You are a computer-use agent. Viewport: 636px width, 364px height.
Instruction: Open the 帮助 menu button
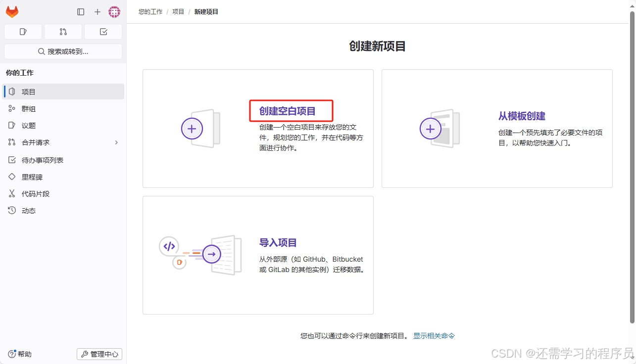coord(20,354)
